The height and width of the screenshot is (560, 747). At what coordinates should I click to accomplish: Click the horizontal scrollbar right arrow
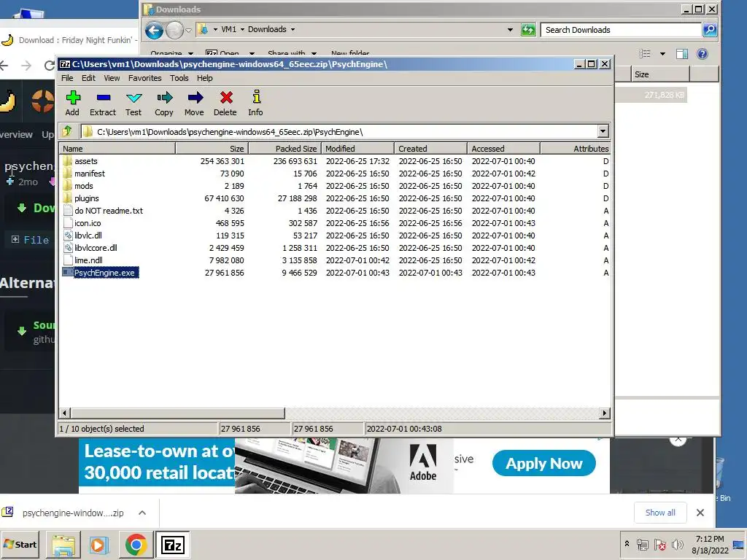tap(604, 413)
